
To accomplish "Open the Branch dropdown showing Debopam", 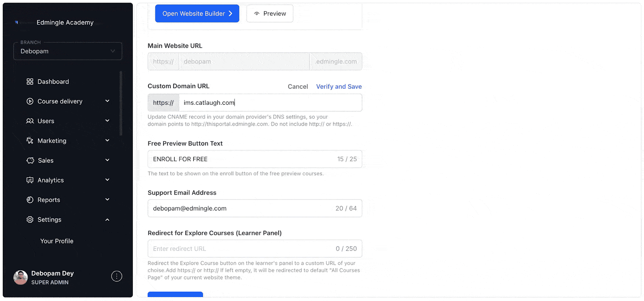I will pyautogui.click(x=68, y=51).
